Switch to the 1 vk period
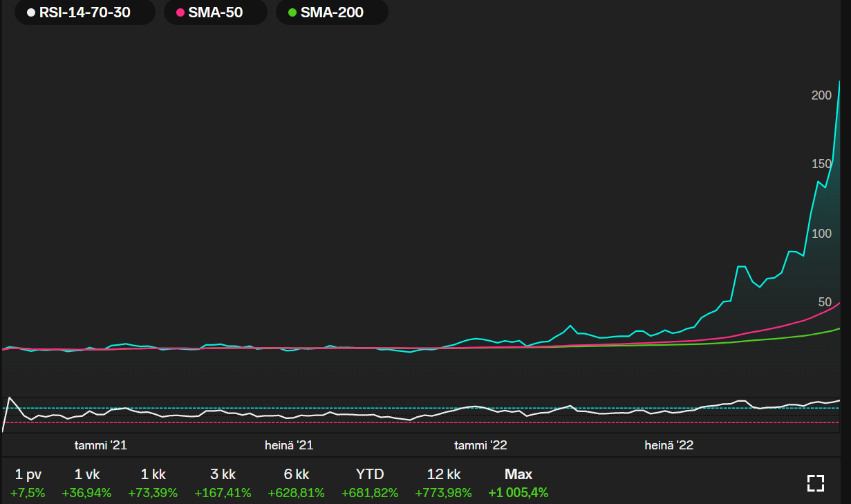Screen dimensions: 851x504 pyautogui.click(x=86, y=483)
